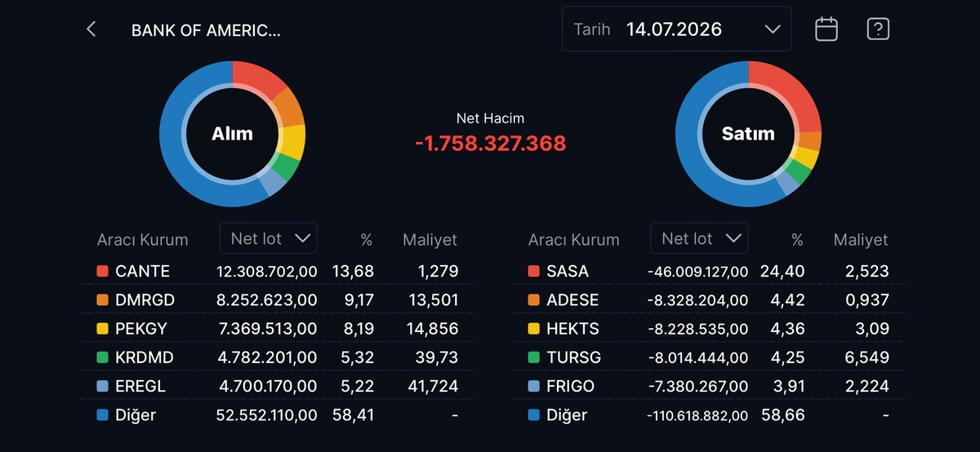The image size is (980, 452).
Task: Click the green TURSG legend marker
Action: (533, 357)
